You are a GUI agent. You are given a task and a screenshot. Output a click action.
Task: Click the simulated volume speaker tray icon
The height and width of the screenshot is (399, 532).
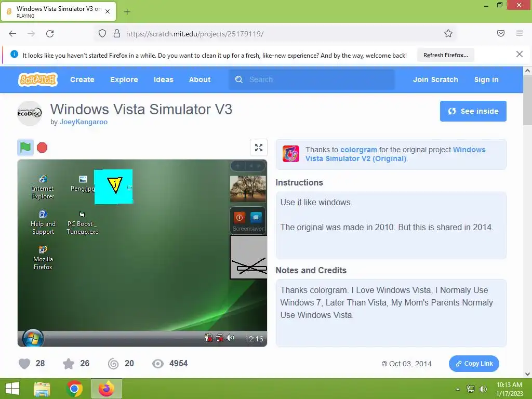click(230, 338)
